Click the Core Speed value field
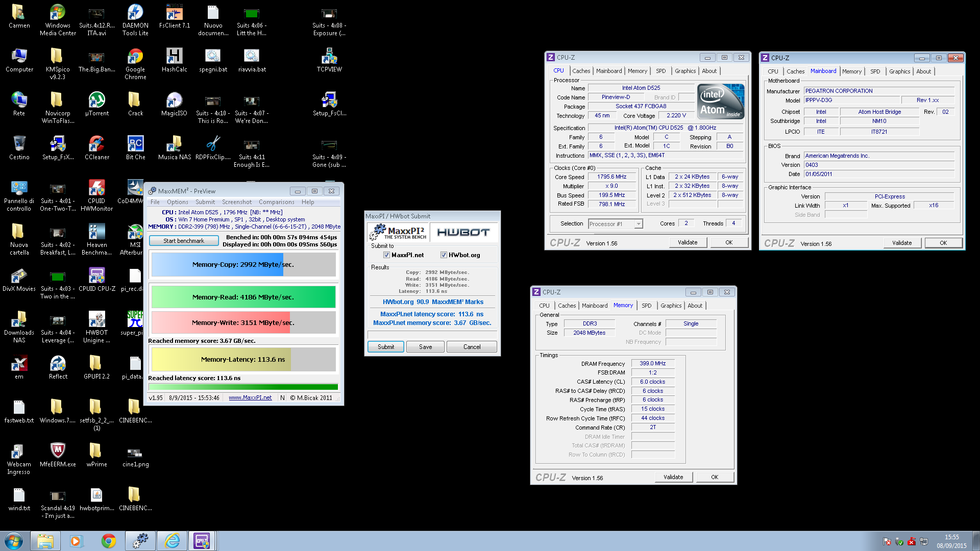Screen dimensions: 980x551 [x=612, y=177]
